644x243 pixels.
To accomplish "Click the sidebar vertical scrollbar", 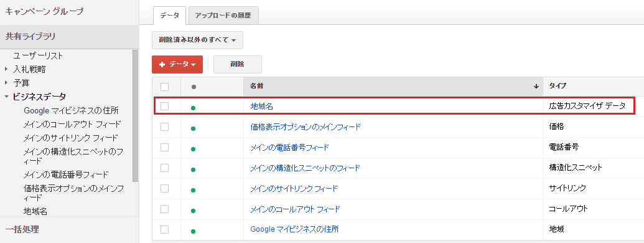I will click(136, 115).
